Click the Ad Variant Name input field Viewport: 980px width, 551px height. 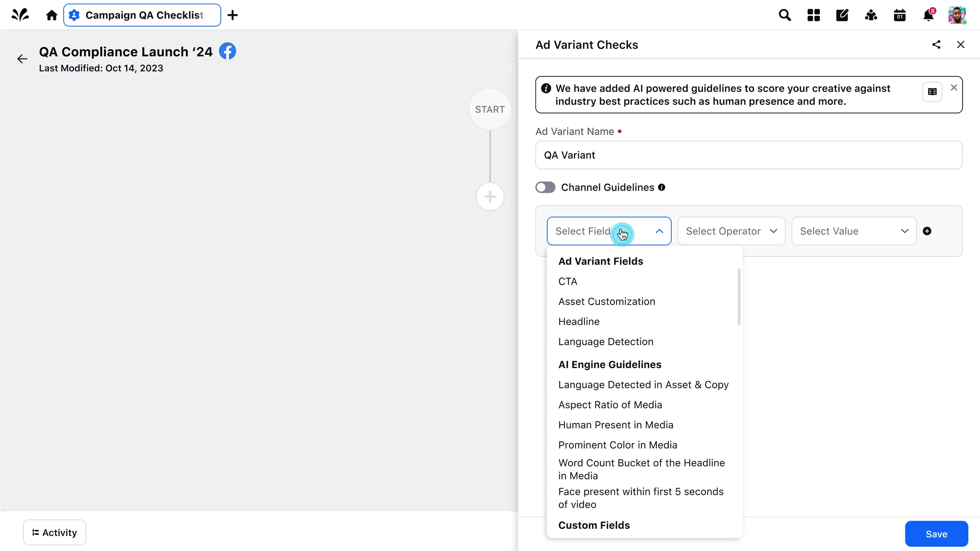tap(749, 155)
